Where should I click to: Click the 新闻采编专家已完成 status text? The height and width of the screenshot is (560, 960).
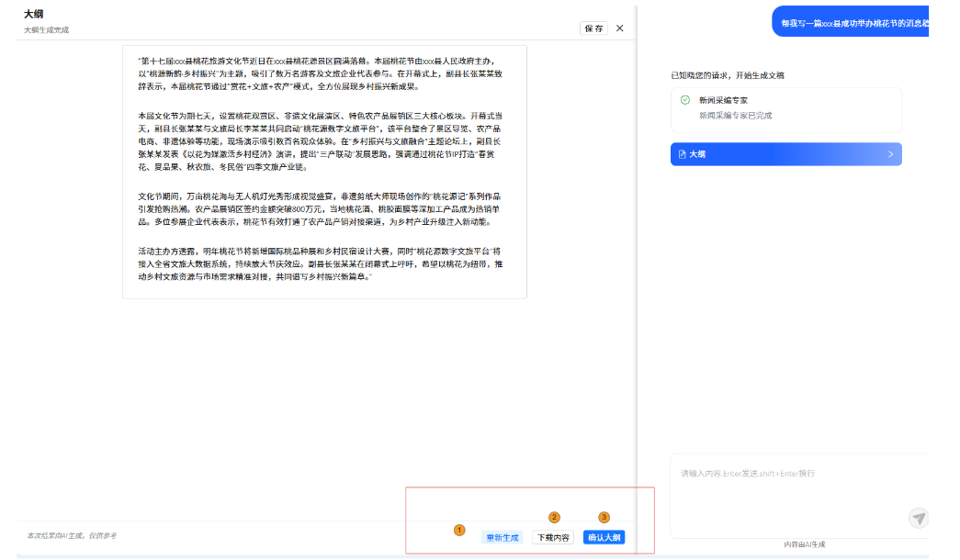[735, 116]
